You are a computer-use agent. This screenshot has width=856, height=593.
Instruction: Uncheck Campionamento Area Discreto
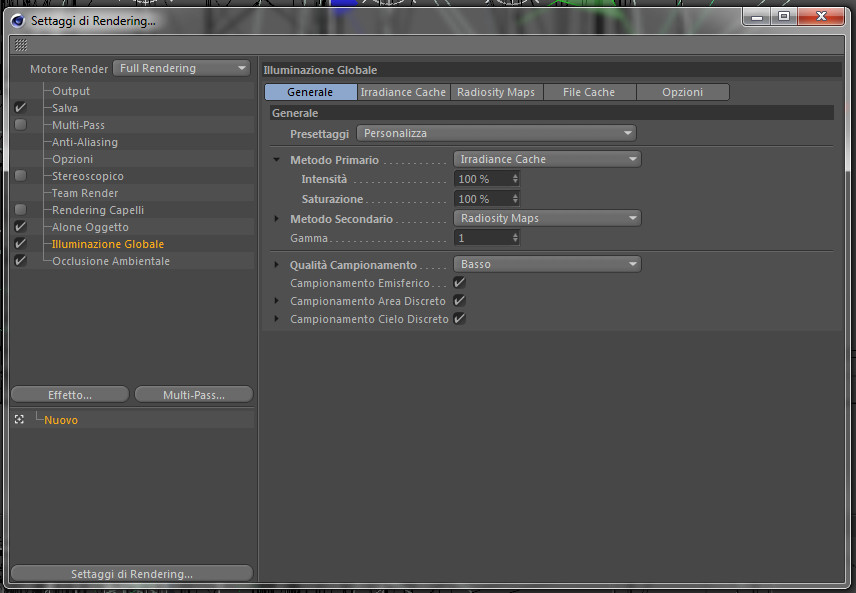[459, 300]
